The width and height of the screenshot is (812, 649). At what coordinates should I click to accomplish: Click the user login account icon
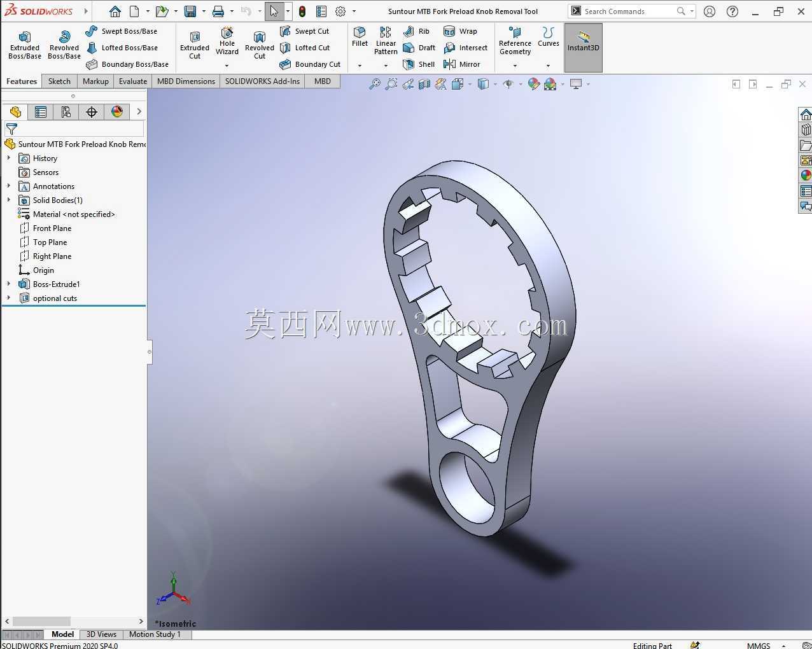(710, 11)
